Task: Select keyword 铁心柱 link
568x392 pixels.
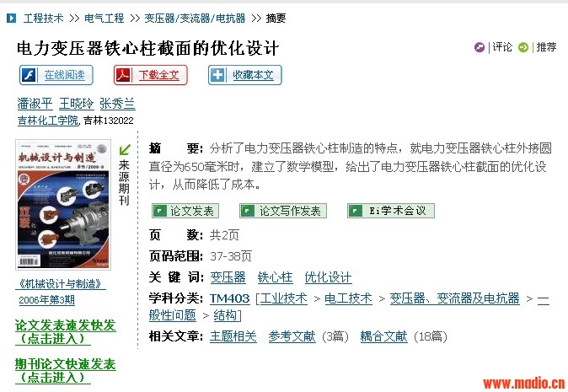Action: (275, 277)
